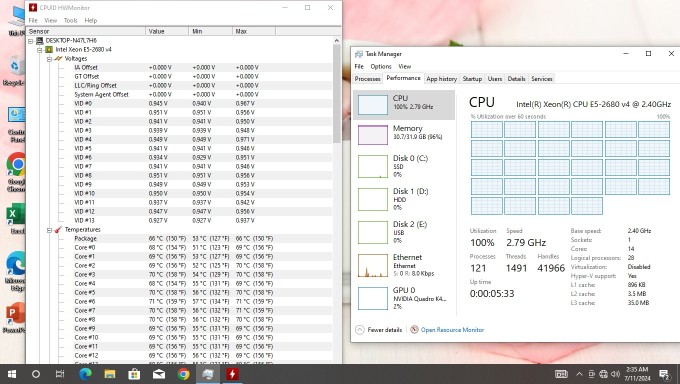
Task: Open File Explorer from taskbar
Action: pos(110,374)
